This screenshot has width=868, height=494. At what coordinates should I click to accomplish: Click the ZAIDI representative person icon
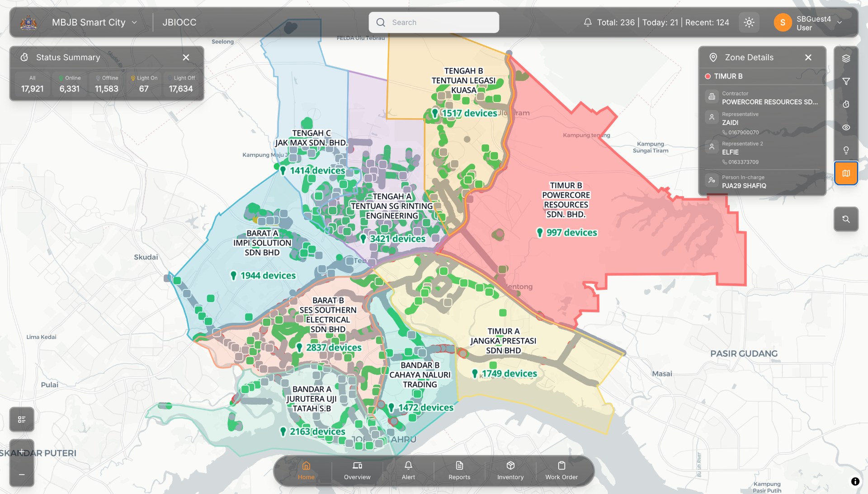[712, 118]
